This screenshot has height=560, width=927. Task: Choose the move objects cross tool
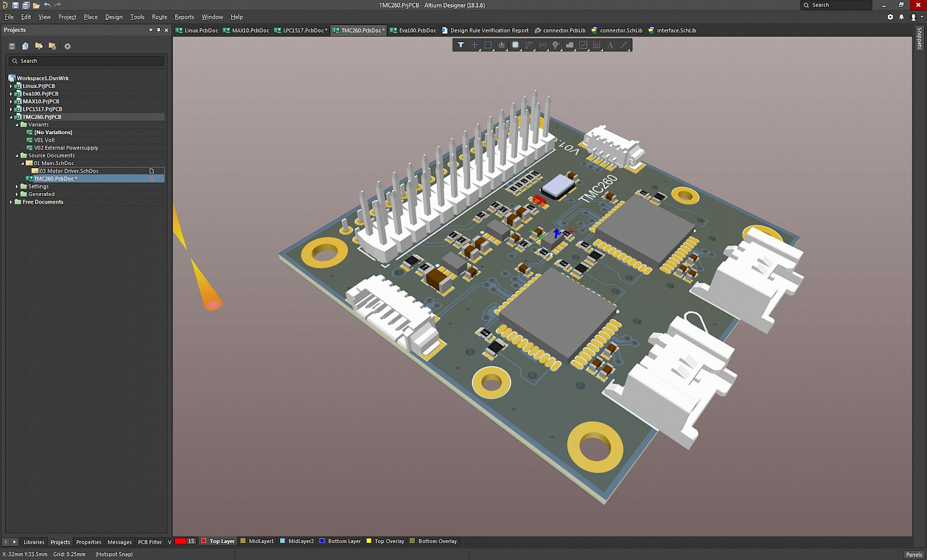pyautogui.click(x=474, y=45)
